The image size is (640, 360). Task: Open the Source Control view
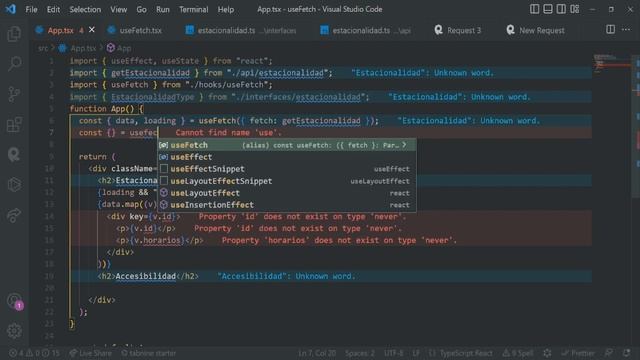coord(14,94)
